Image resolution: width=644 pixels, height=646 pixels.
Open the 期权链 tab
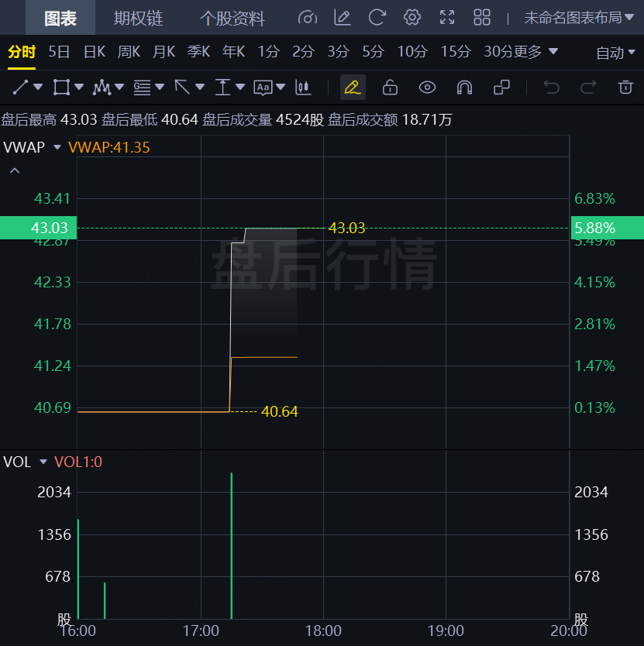[138, 18]
